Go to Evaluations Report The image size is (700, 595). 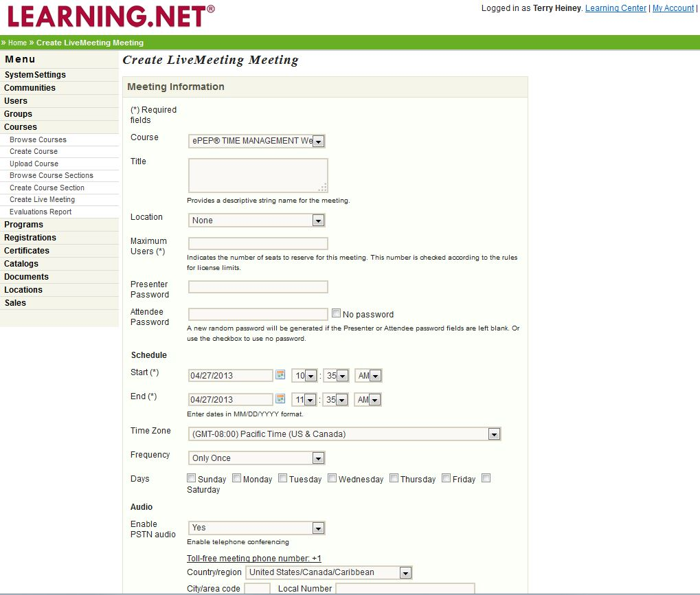41,212
